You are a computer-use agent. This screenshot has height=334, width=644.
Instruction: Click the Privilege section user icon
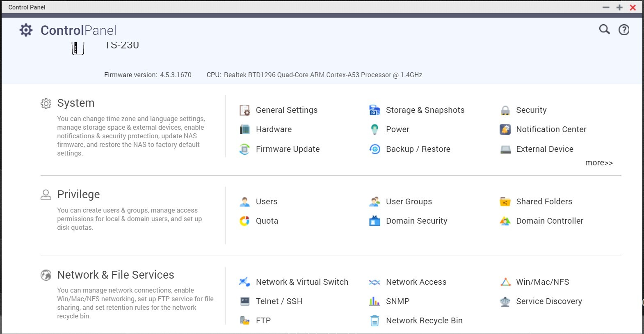[x=46, y=194]
